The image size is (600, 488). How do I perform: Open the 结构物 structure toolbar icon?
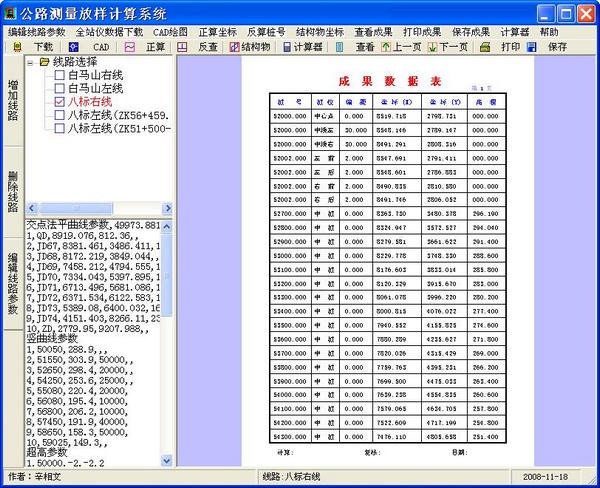234,47
